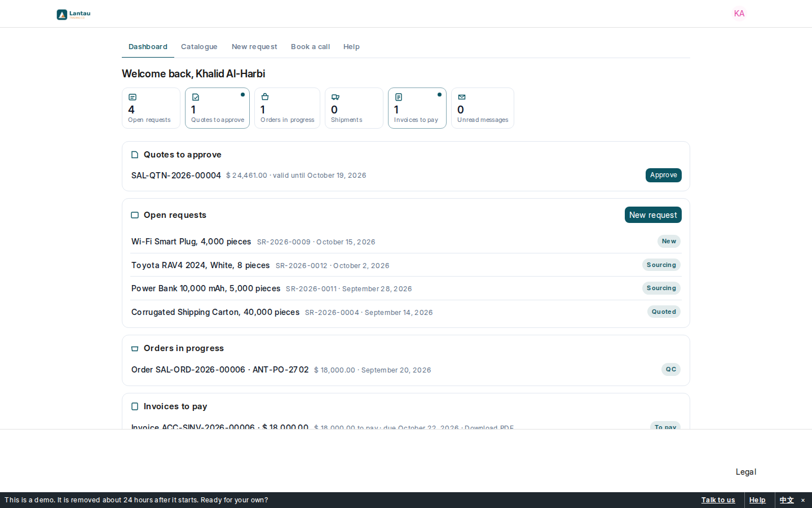Viewport: 812px width, 508px height.
Task: Click the Invoices to pay card icon
Action: (x=399, y=97)
